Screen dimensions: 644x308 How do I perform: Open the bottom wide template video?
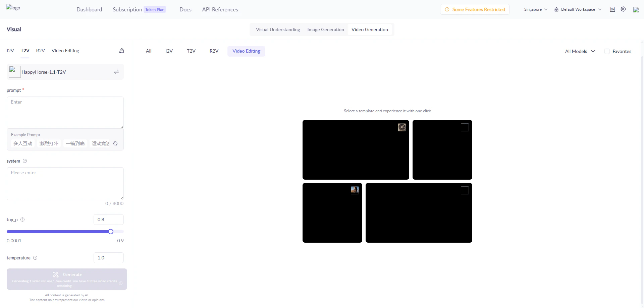[x=419, y=213]
